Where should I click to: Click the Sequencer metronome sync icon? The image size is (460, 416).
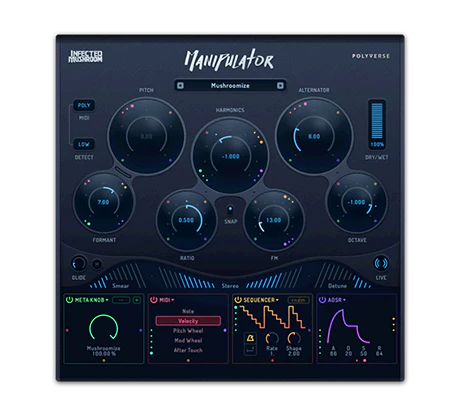coord(250,338)
